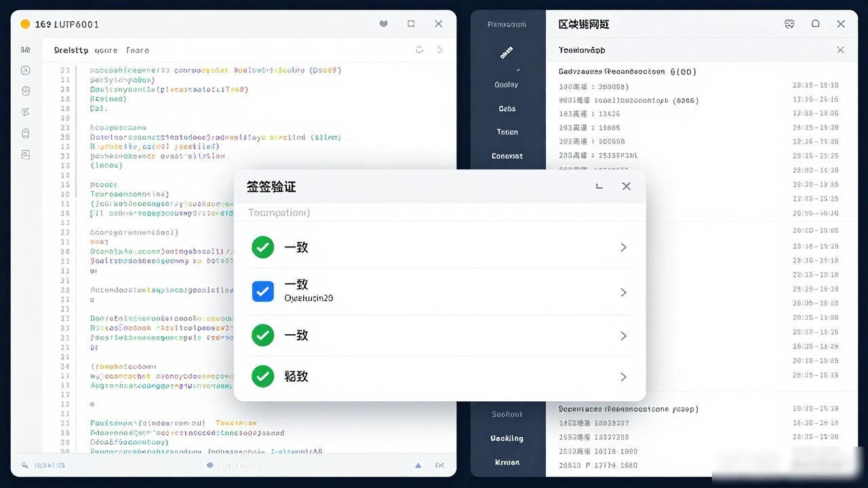Switch to the goore tab
The width and height of the screenshot is (868, 488).
[106, 50]
